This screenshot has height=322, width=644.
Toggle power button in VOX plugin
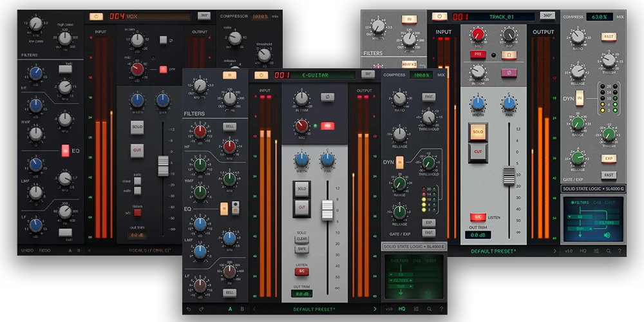pyautogui.click(x=96, y=17)
